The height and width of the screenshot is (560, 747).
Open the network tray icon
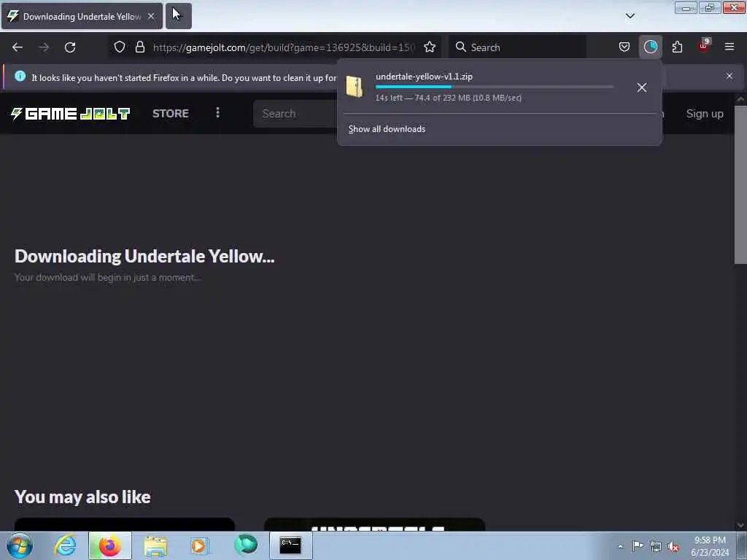(x=656, y=546)
